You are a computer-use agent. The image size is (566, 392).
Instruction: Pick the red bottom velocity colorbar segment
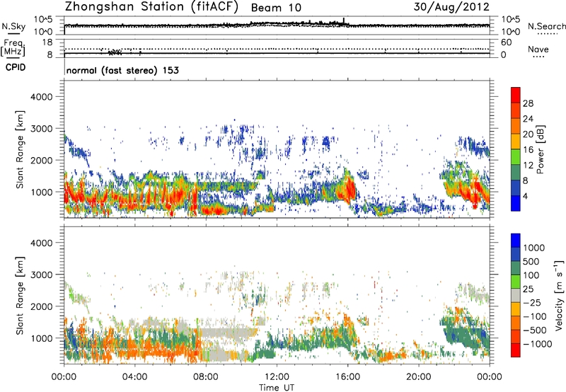[516, 350]
